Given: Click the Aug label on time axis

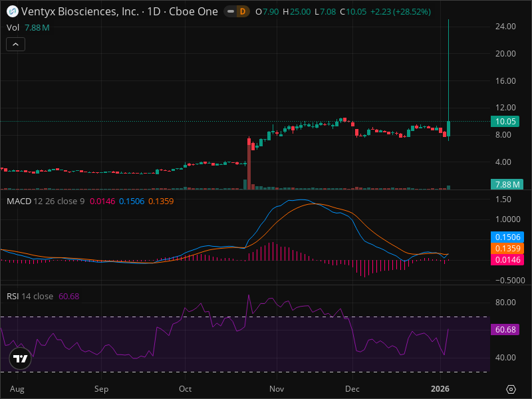Looking at the screenshot, I should coord(17,389).
